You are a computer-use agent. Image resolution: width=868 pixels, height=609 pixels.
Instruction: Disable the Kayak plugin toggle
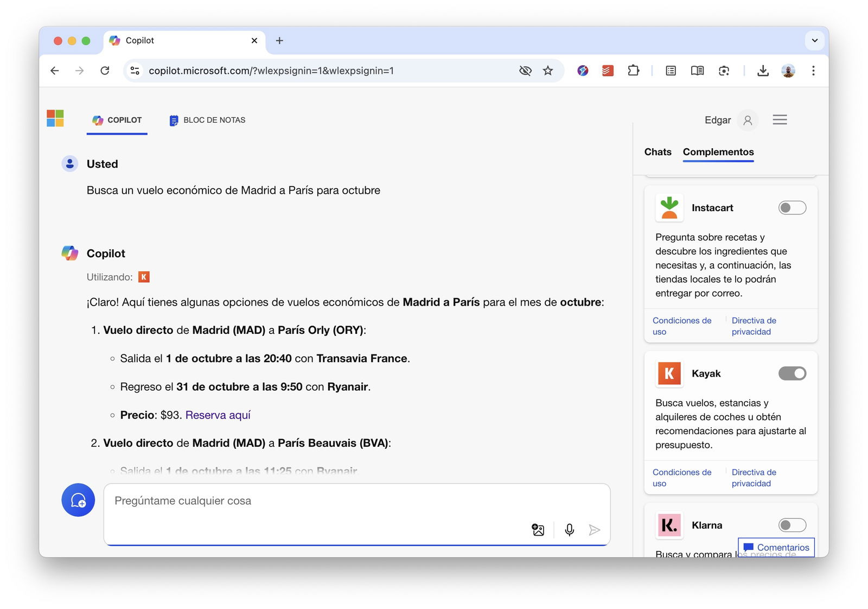coord(792,373)
